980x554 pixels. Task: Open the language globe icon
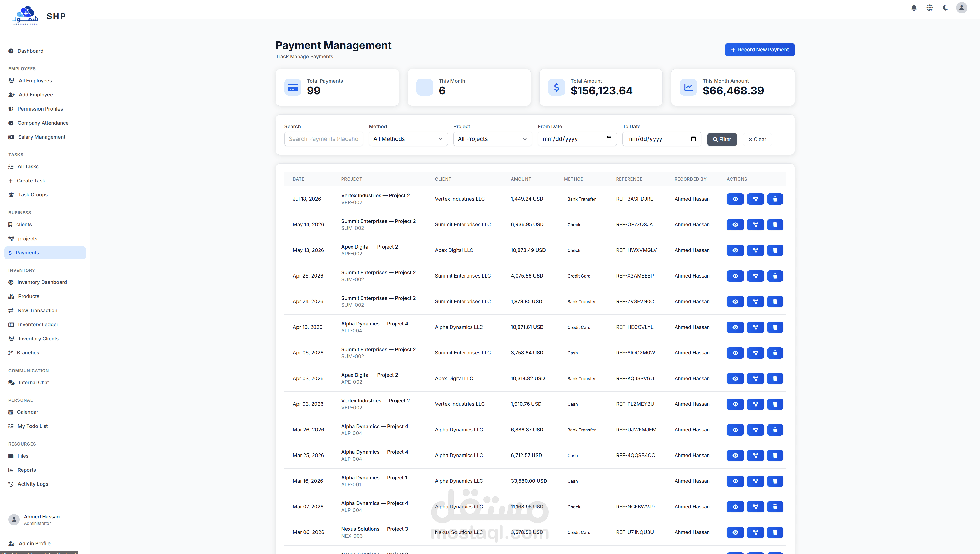click(x=929, y=8)
